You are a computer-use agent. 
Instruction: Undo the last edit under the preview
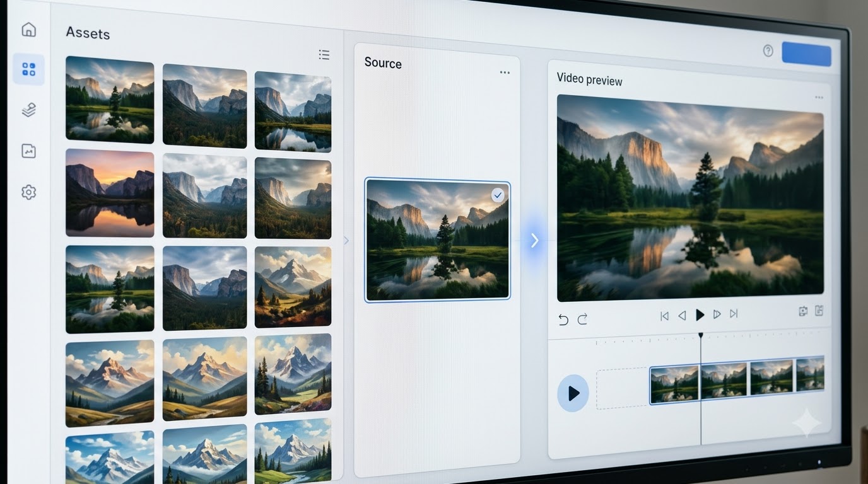pos(563,320)
